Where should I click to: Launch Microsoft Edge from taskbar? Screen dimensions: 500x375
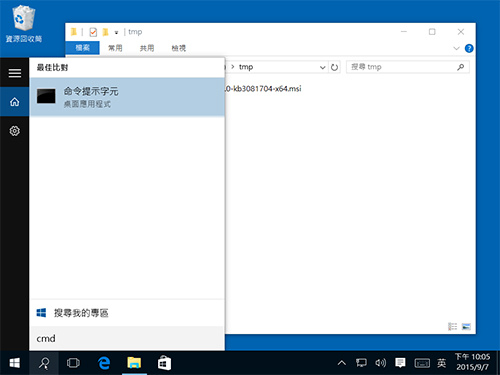pyautogui.click(x=104, y=363)
